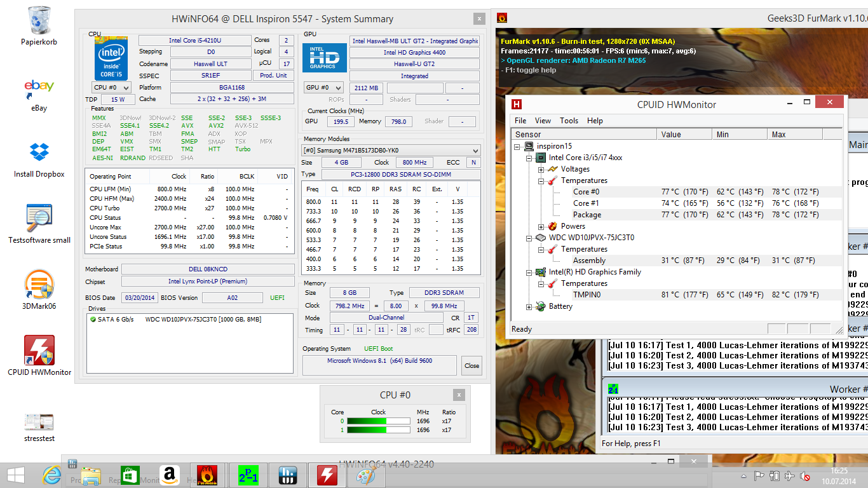Select the Install Dropbox desktop icon
Screen dimensions: 868x488
[39, 160]
